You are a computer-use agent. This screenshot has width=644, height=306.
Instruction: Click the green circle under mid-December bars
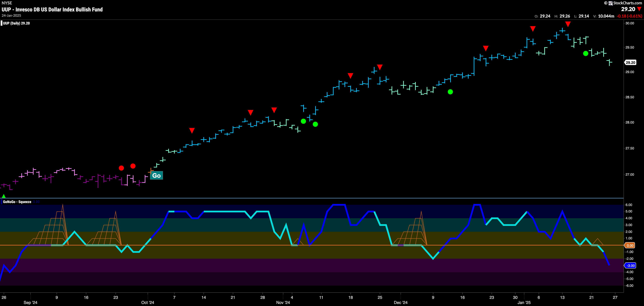450,92
